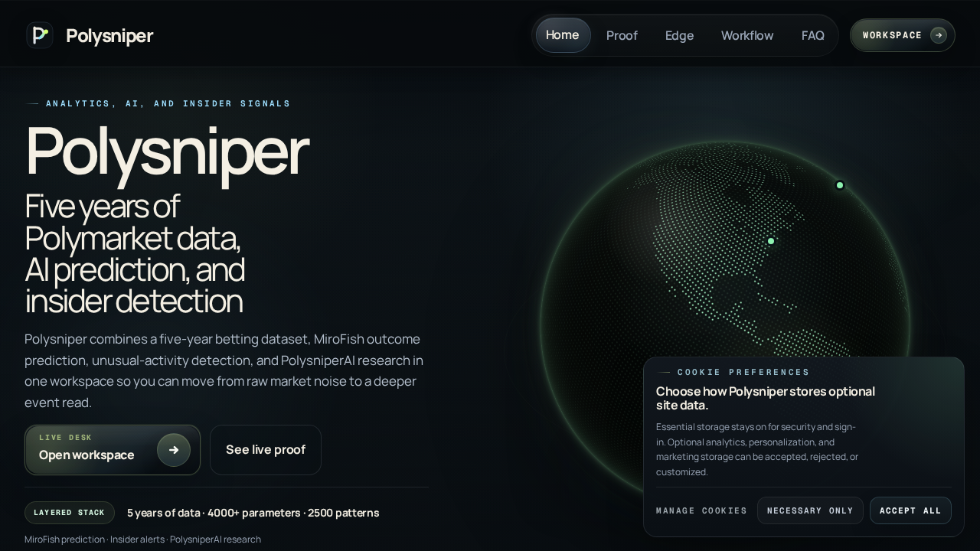Click 'Choose how Polysniper stores optional site data'
The image size is (980, 551).
pyautogui.click(x=766, y=398)
